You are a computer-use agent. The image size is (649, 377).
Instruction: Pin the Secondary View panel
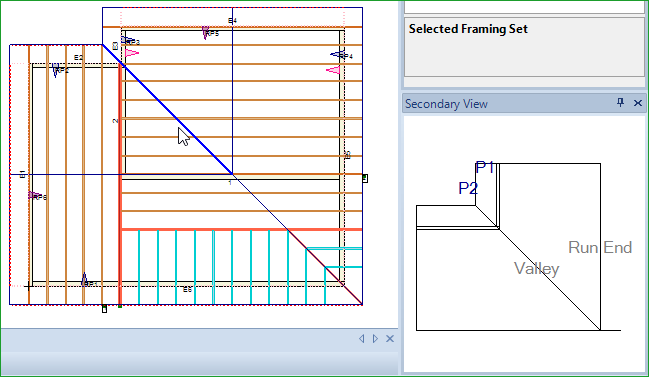[620, 103]
